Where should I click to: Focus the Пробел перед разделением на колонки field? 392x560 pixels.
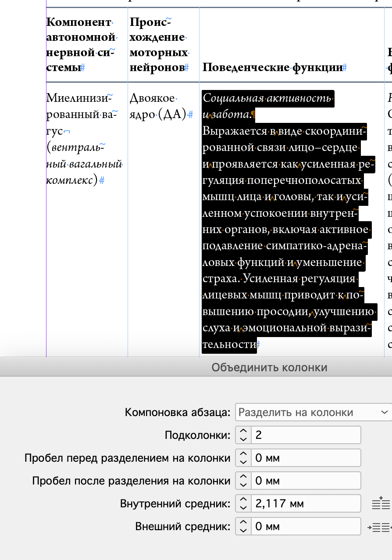(305, 458)
